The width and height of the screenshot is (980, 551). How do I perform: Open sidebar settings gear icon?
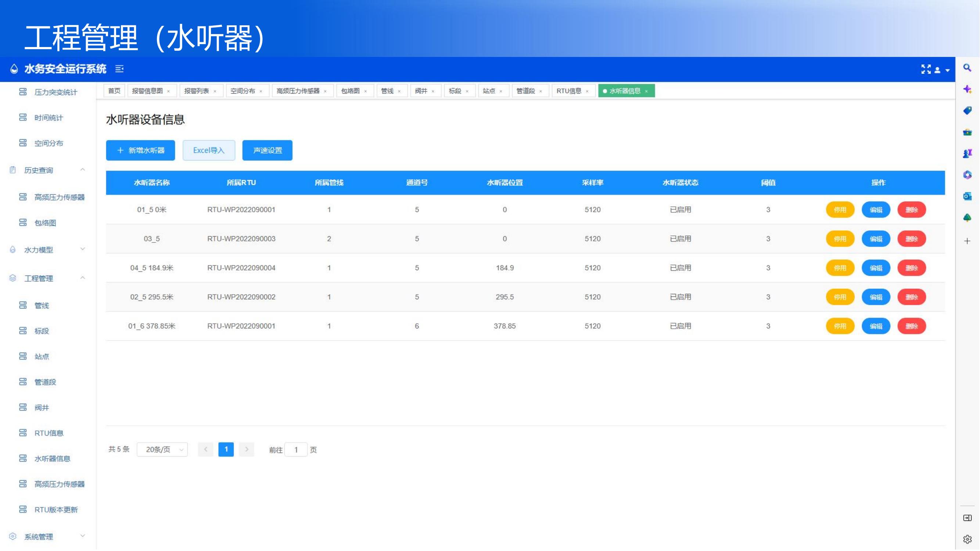click(x=967, y=539)
